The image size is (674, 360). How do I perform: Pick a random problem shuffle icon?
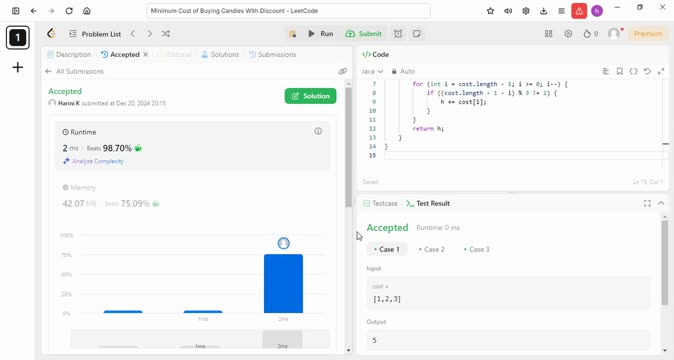[x=166, y=34]
